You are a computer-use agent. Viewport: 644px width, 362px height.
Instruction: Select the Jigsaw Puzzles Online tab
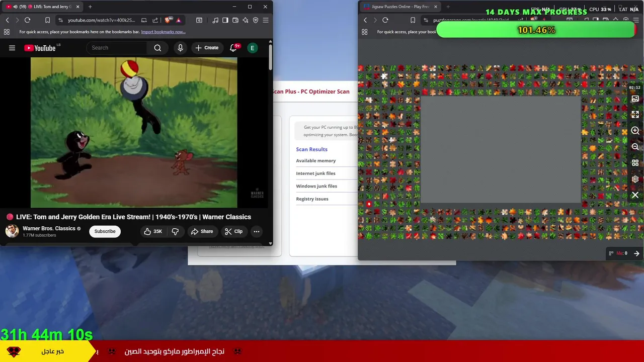pos(400,7)
